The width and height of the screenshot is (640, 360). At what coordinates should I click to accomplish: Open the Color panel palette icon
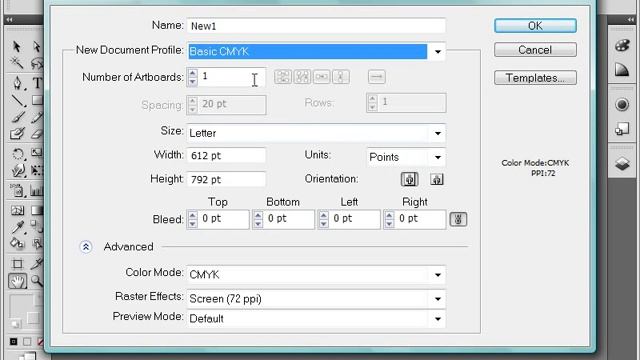(x=622, y=45)
